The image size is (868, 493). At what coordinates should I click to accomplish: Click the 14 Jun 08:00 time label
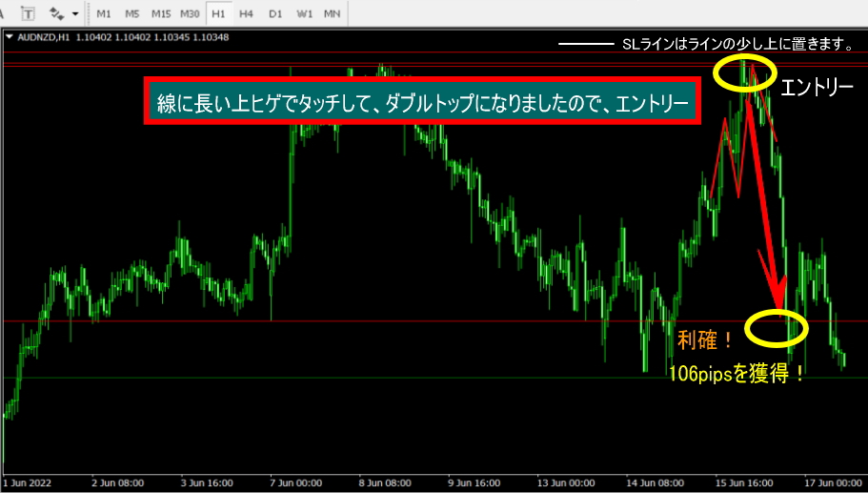[655, 483]
